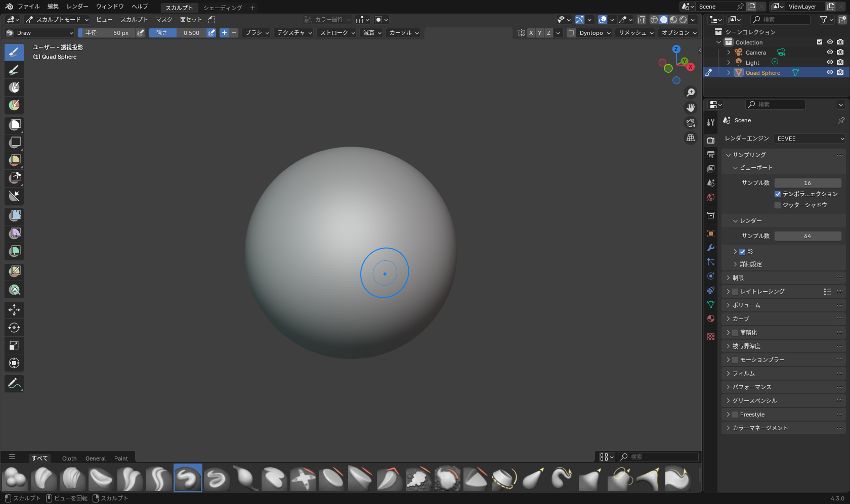Click the pan view hand icon
The image size is (850, 504).
tap(691, 108)
